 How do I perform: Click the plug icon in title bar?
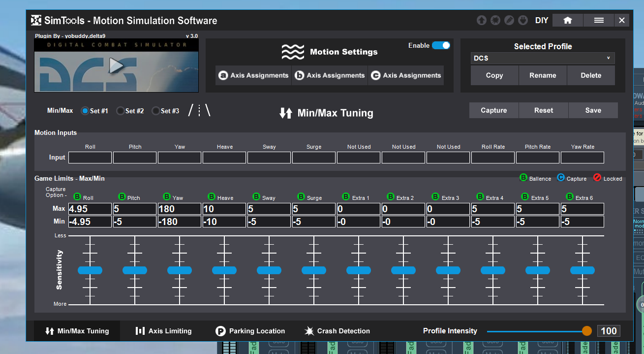tap(523, 20)
